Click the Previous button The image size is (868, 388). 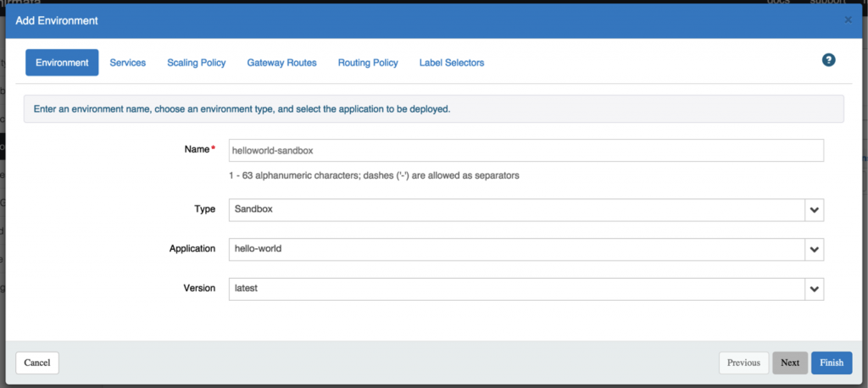tap(743, 363)
